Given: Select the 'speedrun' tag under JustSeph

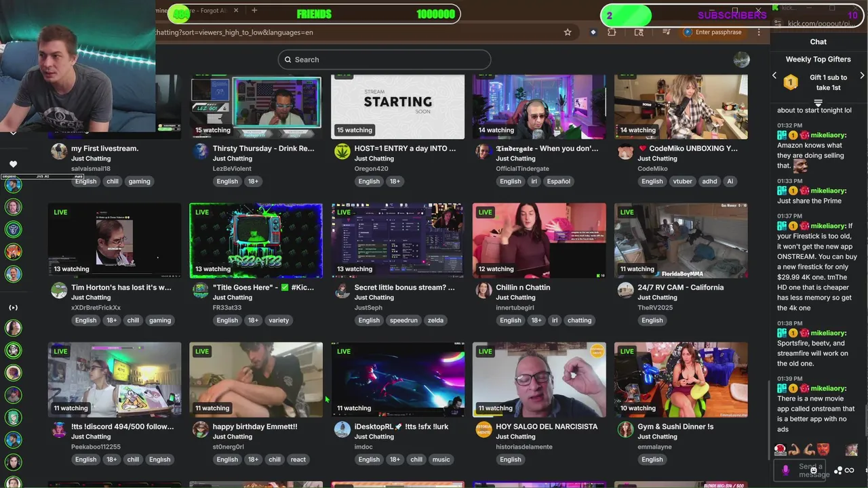Looking at the screenshot, I should coord(403,320).
